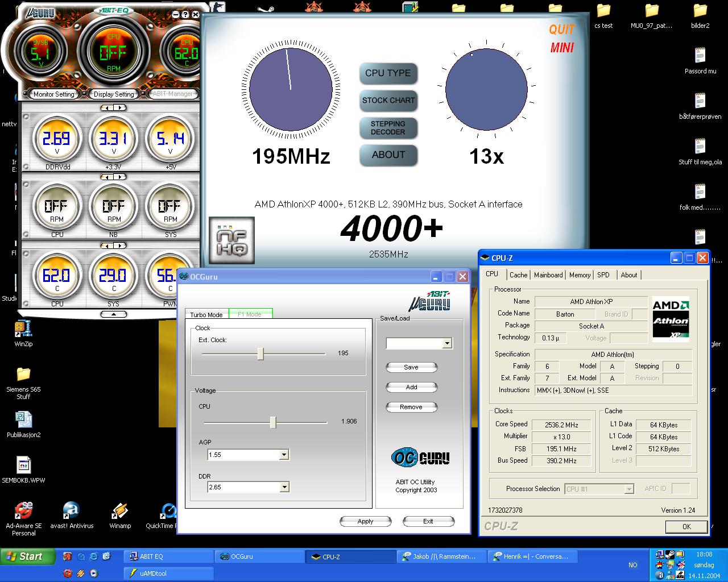Switch uAMDtool to MINI mode
This screenshot has height=582, width=728.
[562, 48]
